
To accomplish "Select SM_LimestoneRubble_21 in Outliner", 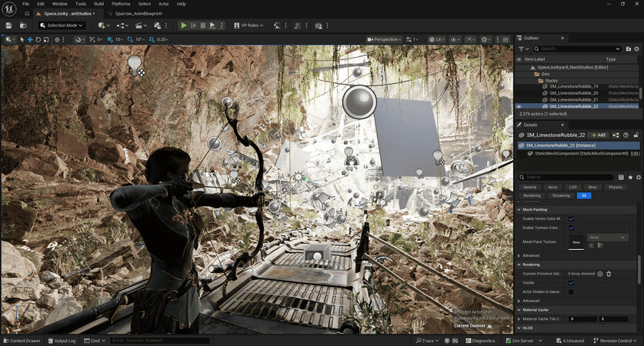I will point(573,100).
